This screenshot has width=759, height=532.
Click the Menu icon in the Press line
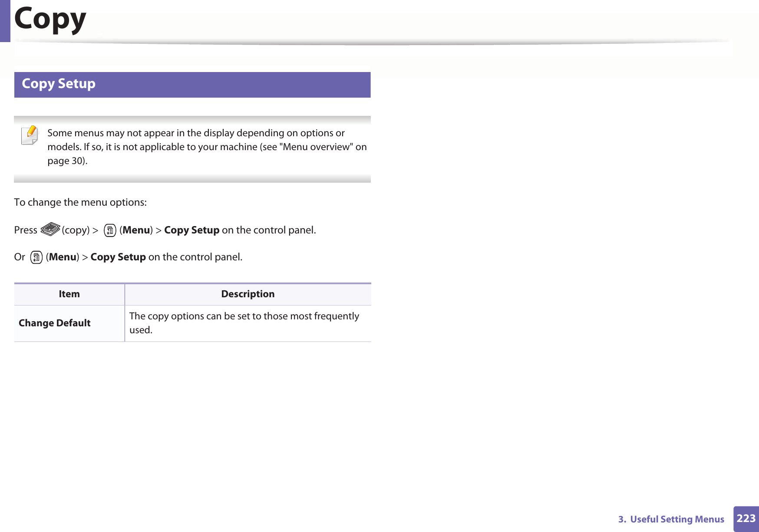pyautogui.click(x=110, y=230)
